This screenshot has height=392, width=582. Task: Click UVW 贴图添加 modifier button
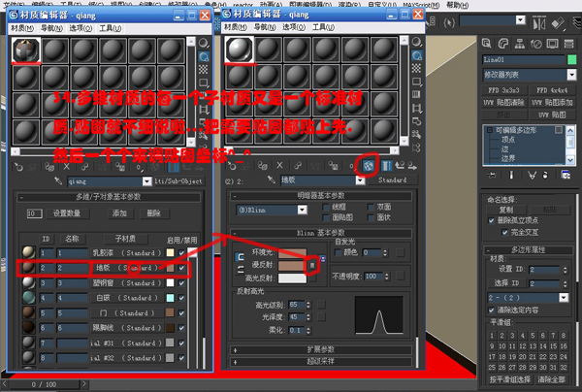pos(552,103)
